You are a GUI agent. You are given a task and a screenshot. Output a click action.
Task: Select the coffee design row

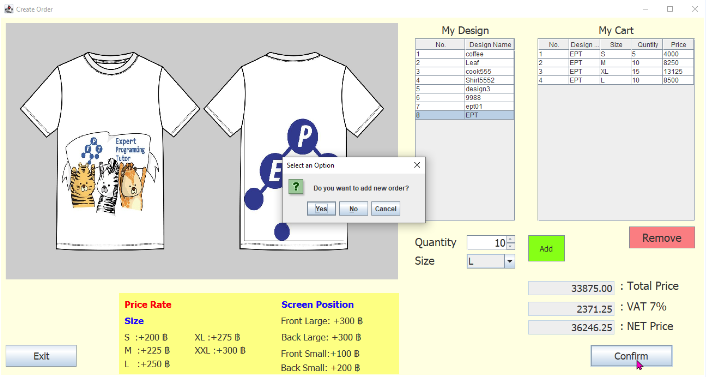[465, 54]
